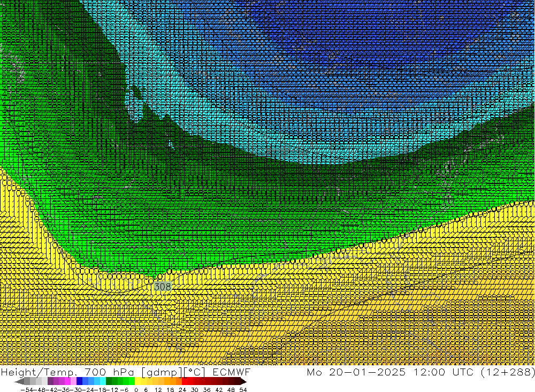This screenshot has height=392, width=535.
Task: Click the 24 value on the color scale
Action: 182,390
